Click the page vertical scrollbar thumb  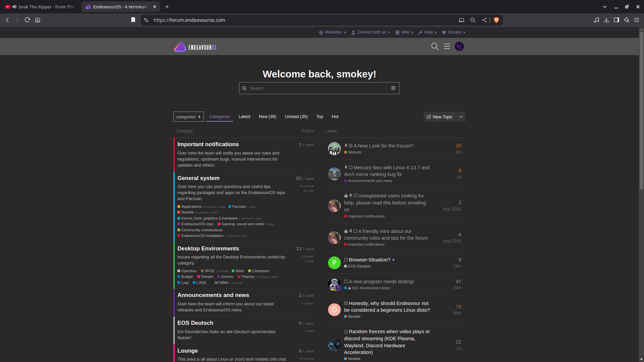(x=641, y=111)
